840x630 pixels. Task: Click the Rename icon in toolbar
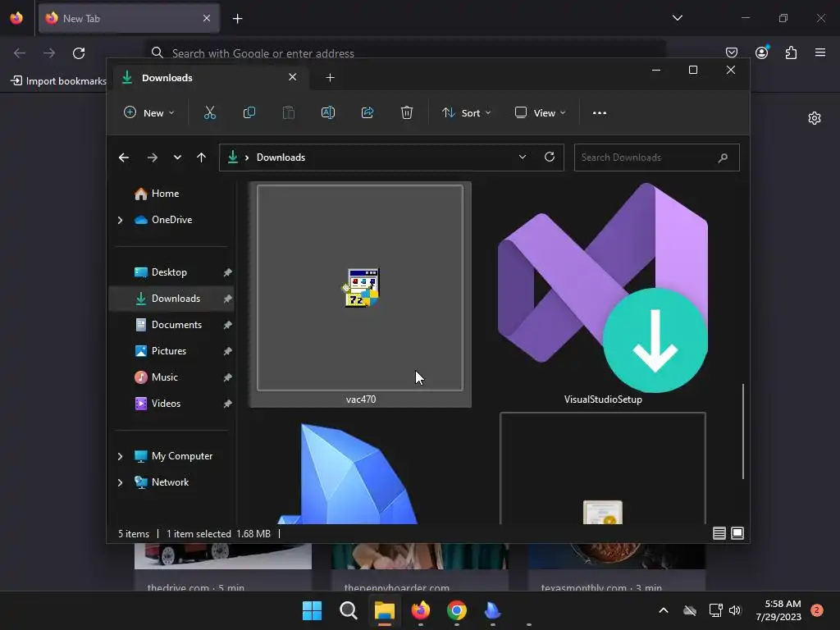(x=328, y=112)
